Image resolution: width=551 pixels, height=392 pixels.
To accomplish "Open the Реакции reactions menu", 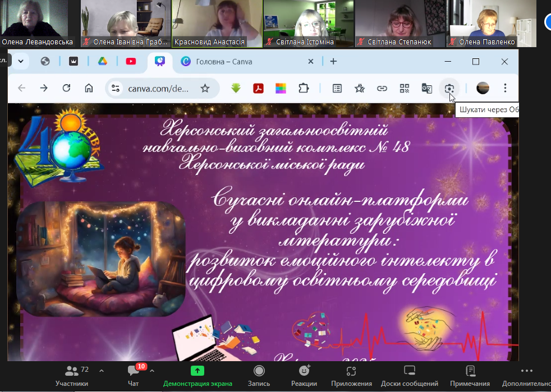I will coord(304,375).
